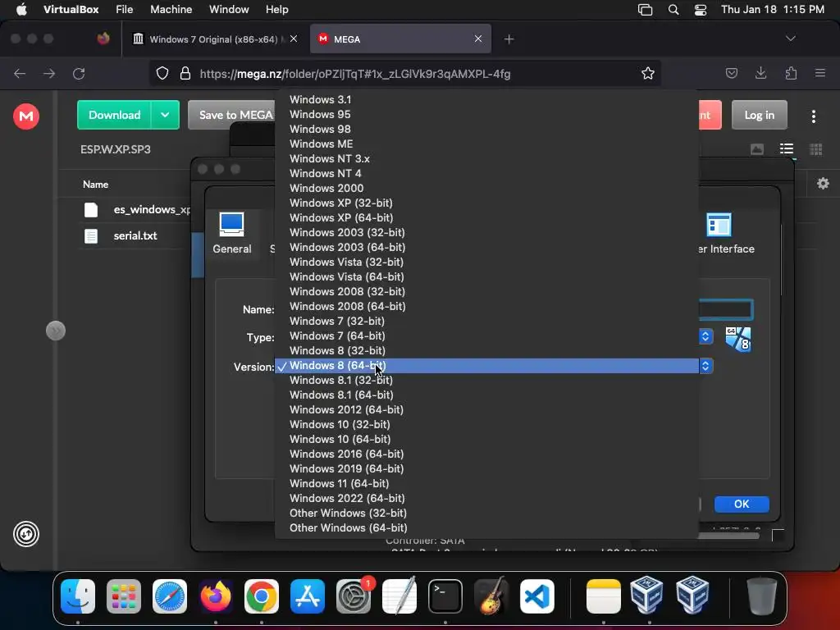The height and width of the screenshot is (630, 840).
Task: Open Spotlight search in menu bar
Action: (x=673, y=9)
